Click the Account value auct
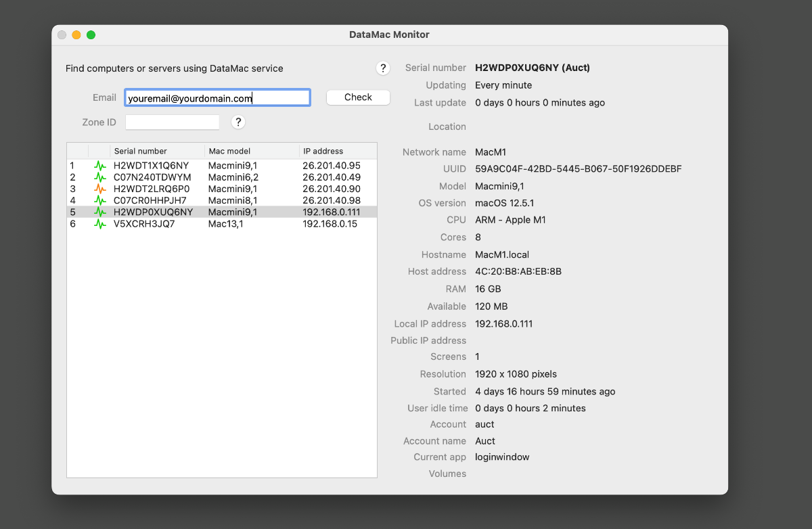The width and height of the screenshot is (812, 529). (x=484, y=424)
